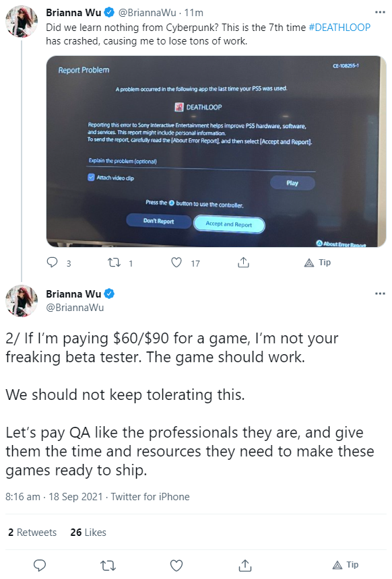Open the #DEATHLOOP hashtag link
This screenshot has width=392, height=579.
click(x=339, y=28)
